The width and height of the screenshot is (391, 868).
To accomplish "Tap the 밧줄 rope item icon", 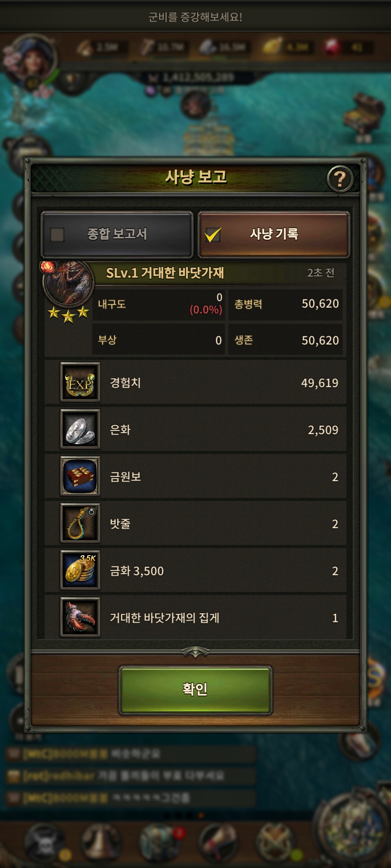I will tap(80, 523).
